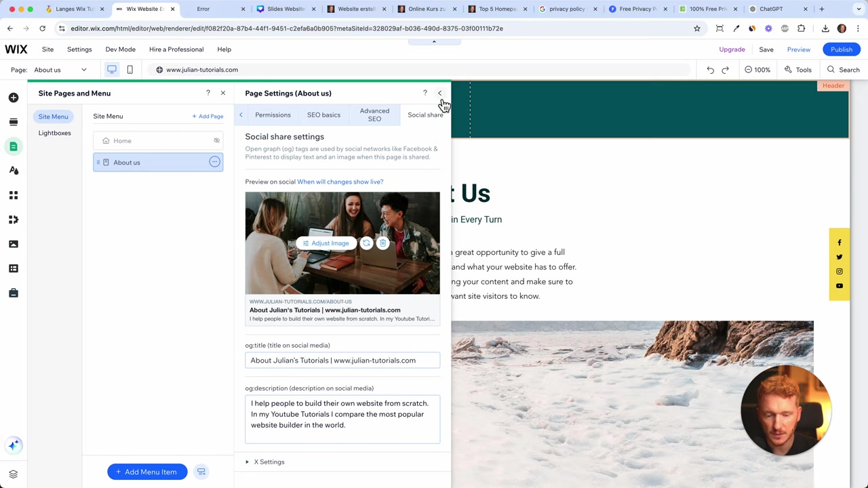Select the green Pages & Menu sidebar icon
Screen dimensions: 868x488
(14, 146)
